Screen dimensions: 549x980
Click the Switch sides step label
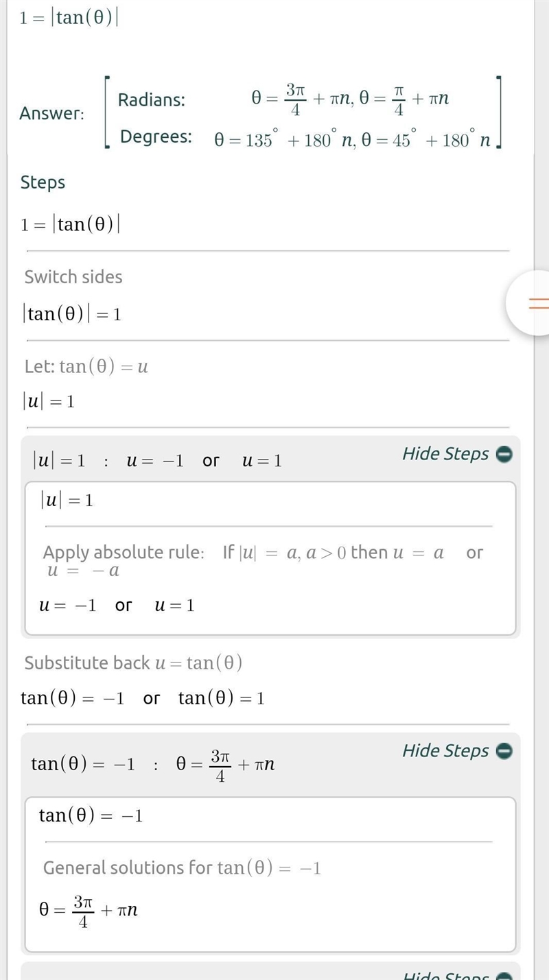coord(73,277)
